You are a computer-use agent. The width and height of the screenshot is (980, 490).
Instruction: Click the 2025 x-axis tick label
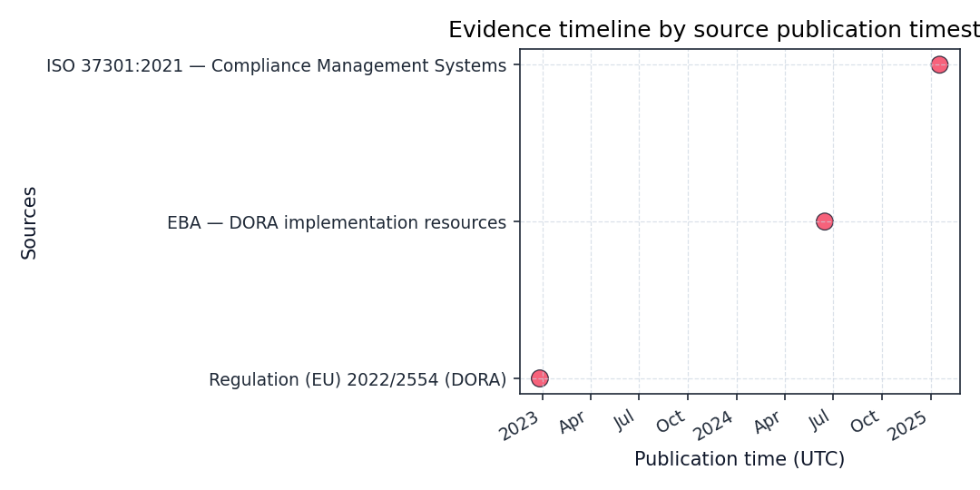(x=907, y=427)
